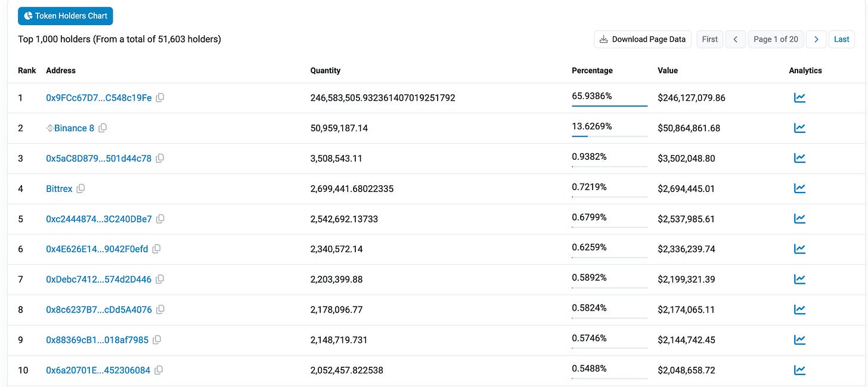Screen dimensions: 868x387
Task: Open address 0x5aC8D879...501d44c78
Action: (x=99, y=159)
